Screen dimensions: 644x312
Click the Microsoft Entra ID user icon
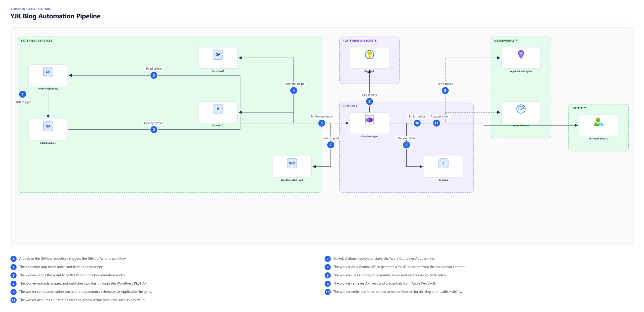[598, 122]
